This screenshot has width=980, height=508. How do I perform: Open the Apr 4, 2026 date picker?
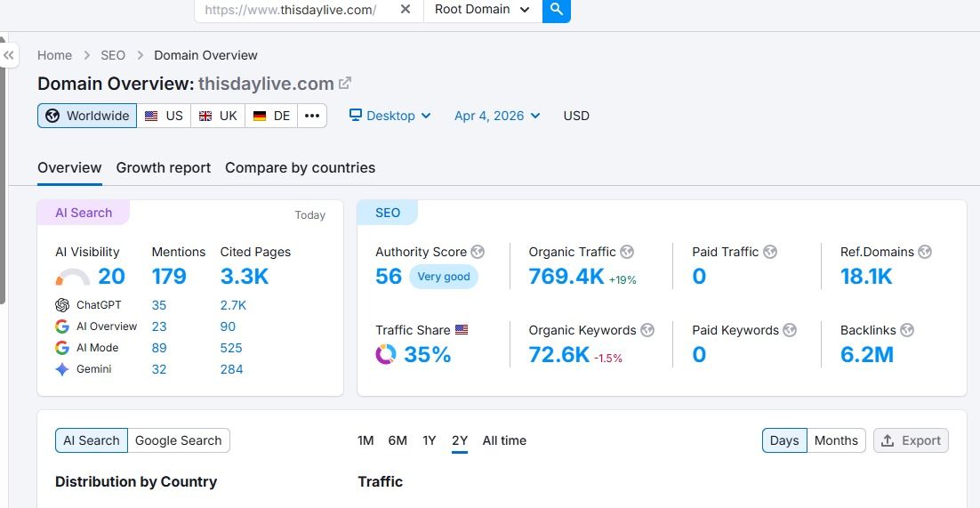497,116
